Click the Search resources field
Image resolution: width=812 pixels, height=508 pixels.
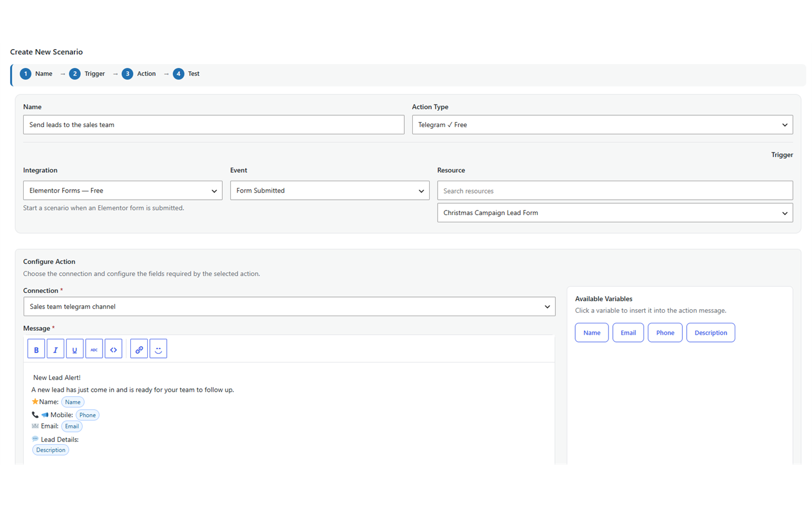[615, 191]
